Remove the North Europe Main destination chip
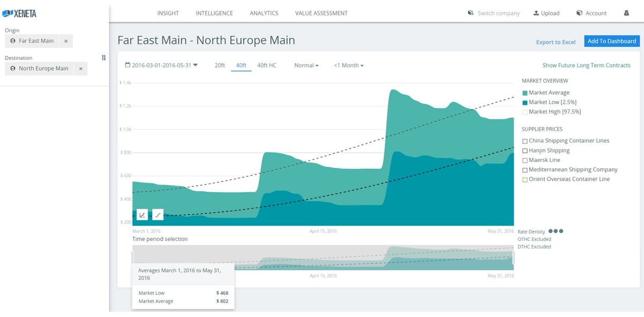 coord(80,69)
